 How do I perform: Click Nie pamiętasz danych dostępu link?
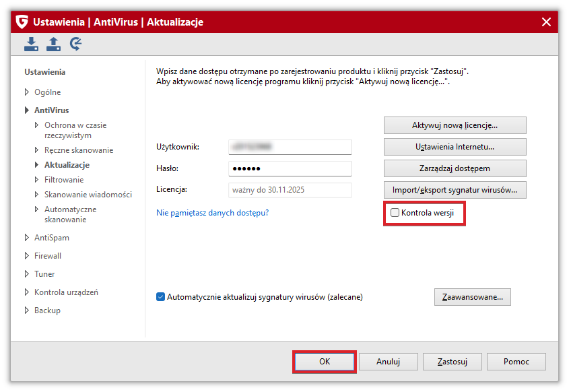[x=213, y=213]
